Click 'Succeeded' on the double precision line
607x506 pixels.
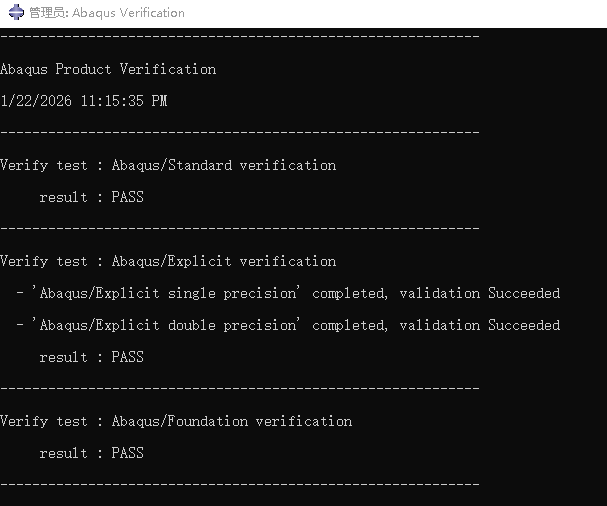[524, 325]
